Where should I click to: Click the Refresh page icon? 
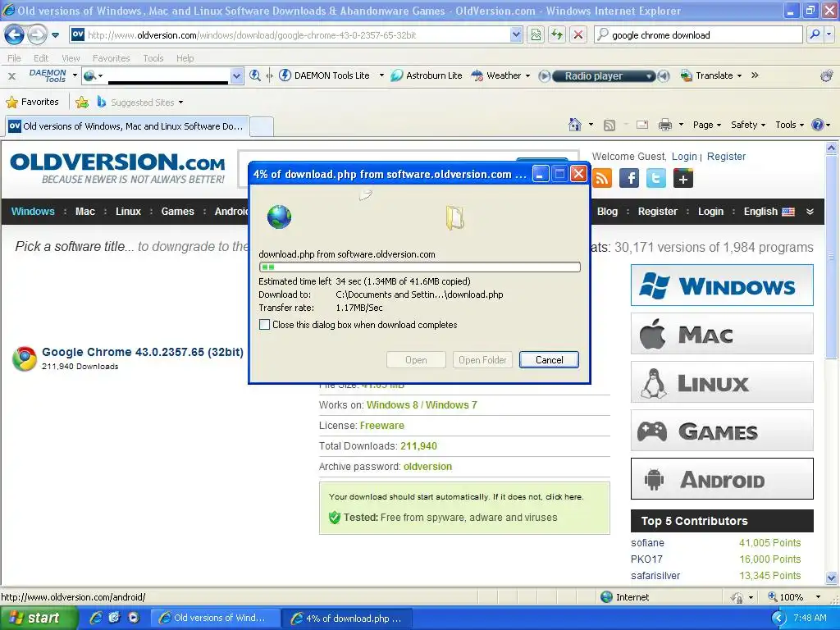(x=557, y=35)
